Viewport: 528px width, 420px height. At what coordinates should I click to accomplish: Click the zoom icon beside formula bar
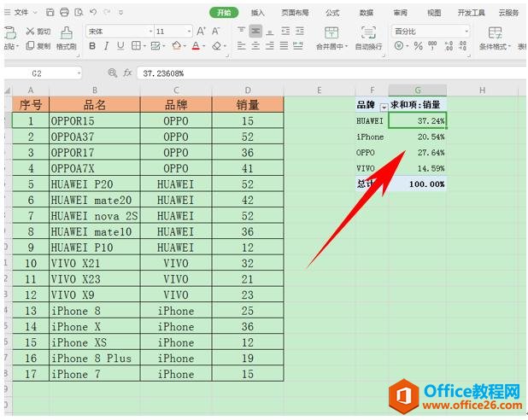[x=113, y=73]
